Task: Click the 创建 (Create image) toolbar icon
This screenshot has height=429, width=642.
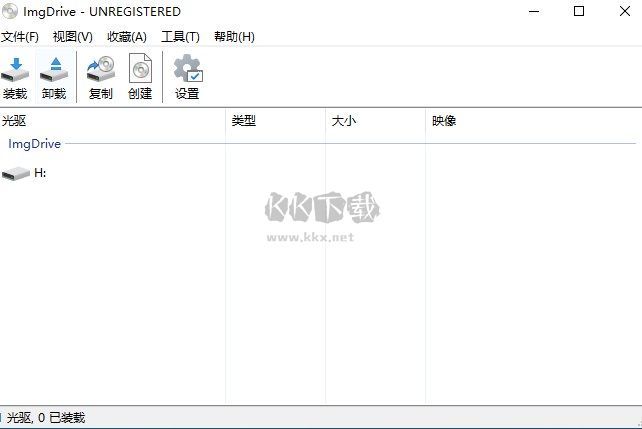Action: pos(140,68)
